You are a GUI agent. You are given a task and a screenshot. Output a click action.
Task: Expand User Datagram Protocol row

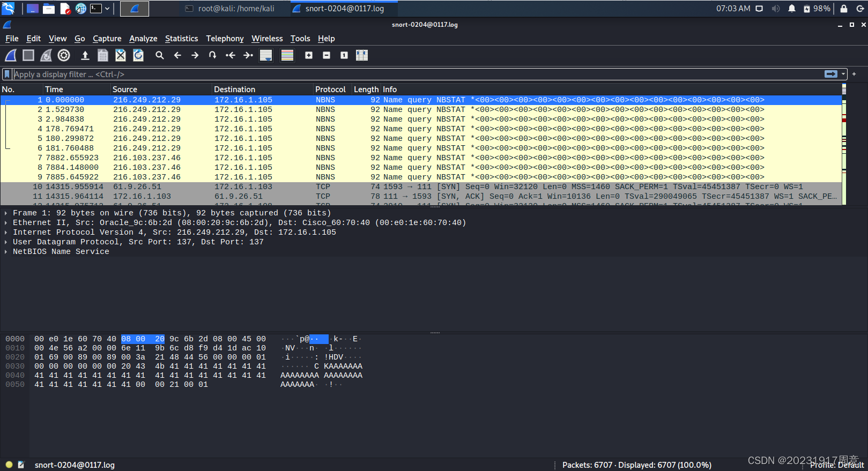6,242
